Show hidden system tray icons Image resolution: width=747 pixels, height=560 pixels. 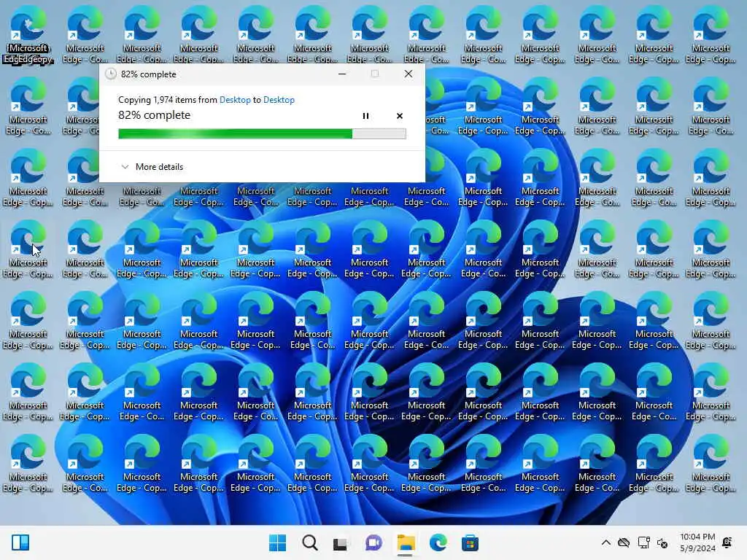point(605,542)
